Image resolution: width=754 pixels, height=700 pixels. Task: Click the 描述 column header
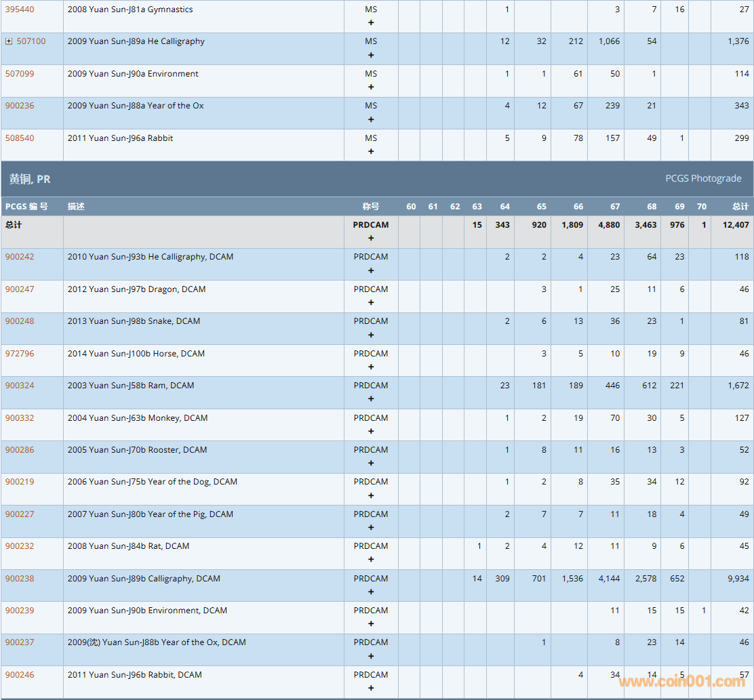(76, 207)
